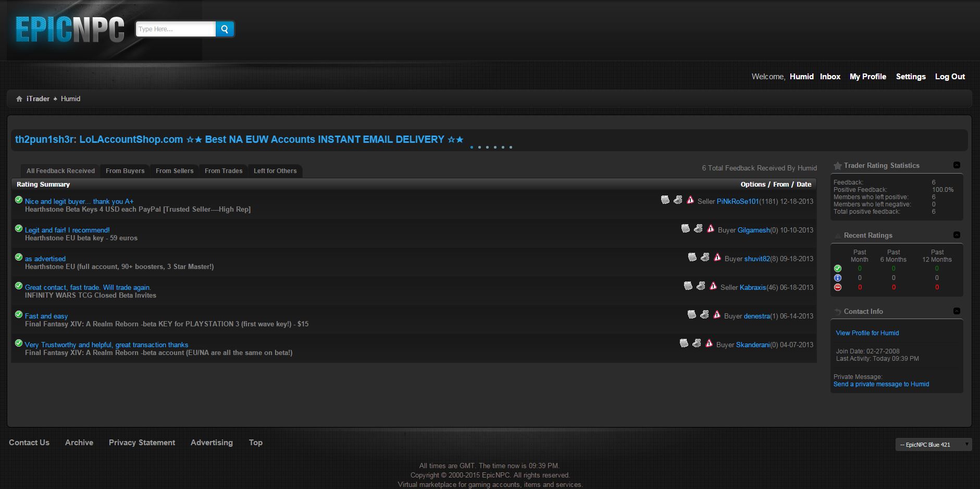980x489 pixels.
Task: Open the LoLAccountShop.com featured ad link
Action: (239, 139)
